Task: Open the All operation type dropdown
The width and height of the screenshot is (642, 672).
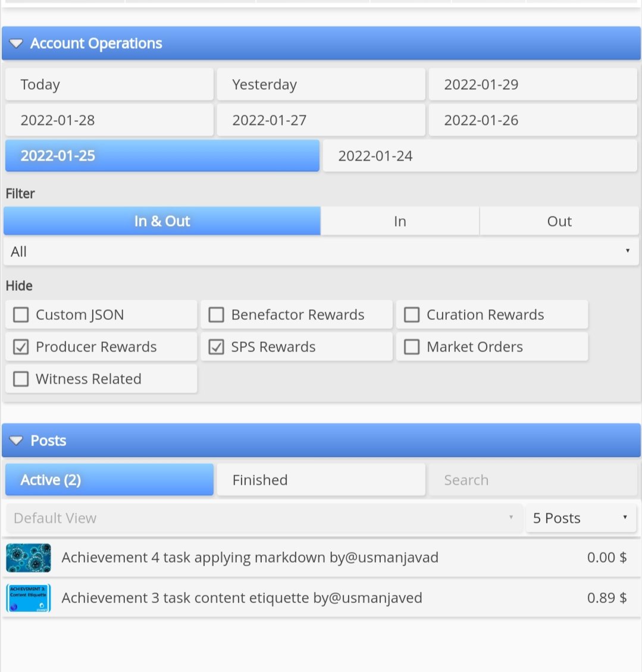Action: pos(321,252)
